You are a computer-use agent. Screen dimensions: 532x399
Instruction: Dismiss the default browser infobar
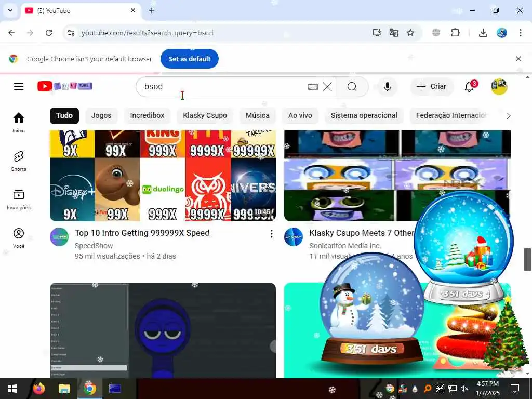[x=518, y=59]
